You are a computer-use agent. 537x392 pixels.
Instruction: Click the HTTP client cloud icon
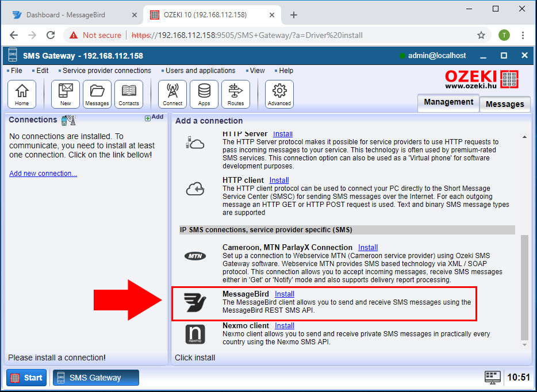pos(195,189)
